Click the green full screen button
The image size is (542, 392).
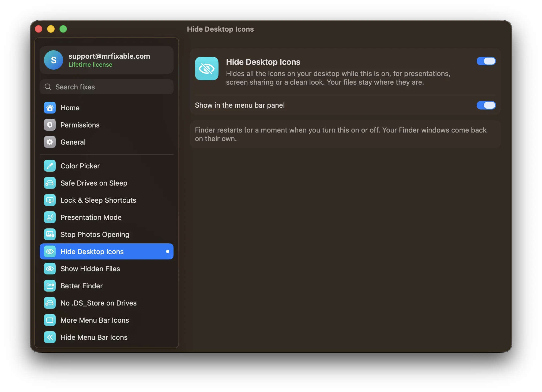point(63,29)
